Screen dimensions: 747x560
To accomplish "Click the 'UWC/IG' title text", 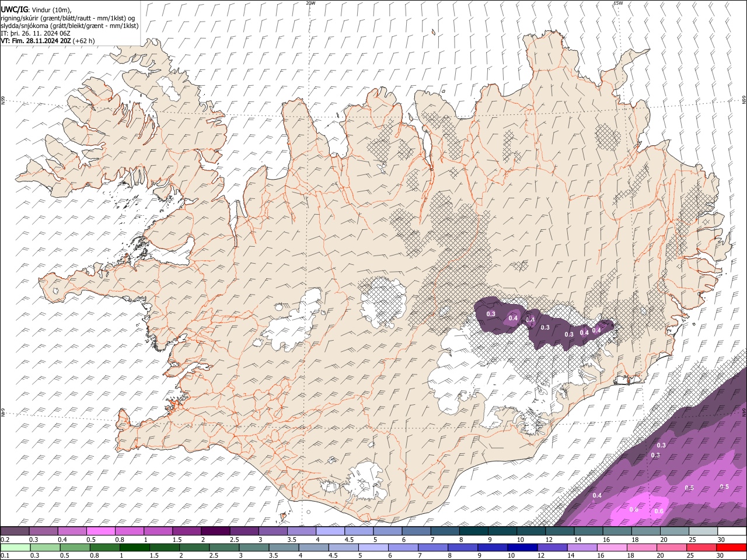I will click(13, 10).
